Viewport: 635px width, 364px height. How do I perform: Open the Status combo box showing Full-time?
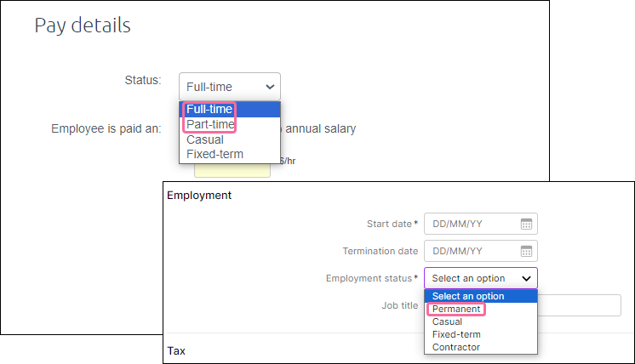[x=230, y=87]
